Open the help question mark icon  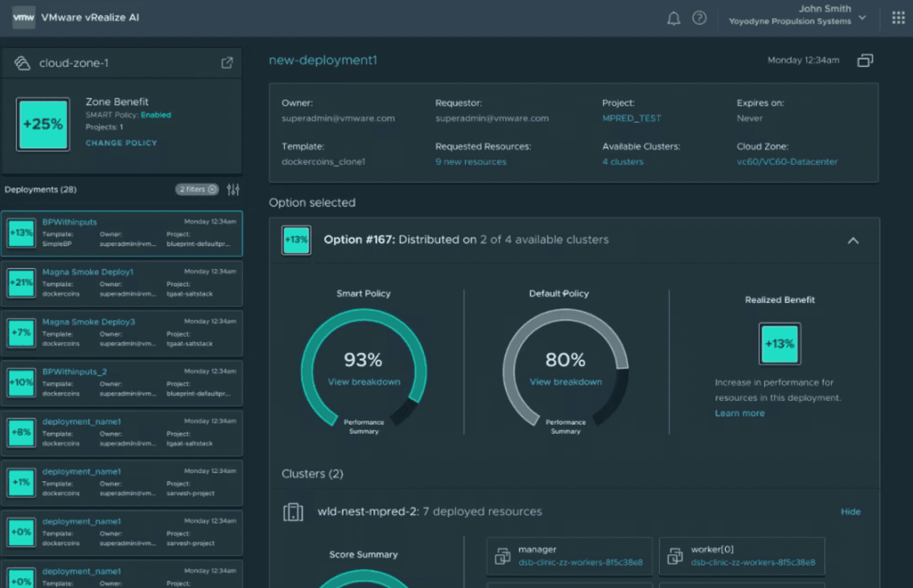[699, 18]
